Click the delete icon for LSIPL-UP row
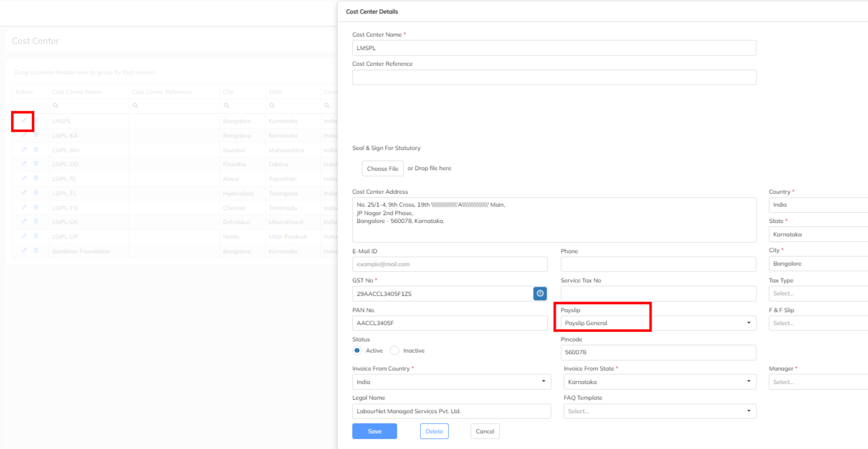The width and height of the screenshot is (868, 449). pos(36,236)
